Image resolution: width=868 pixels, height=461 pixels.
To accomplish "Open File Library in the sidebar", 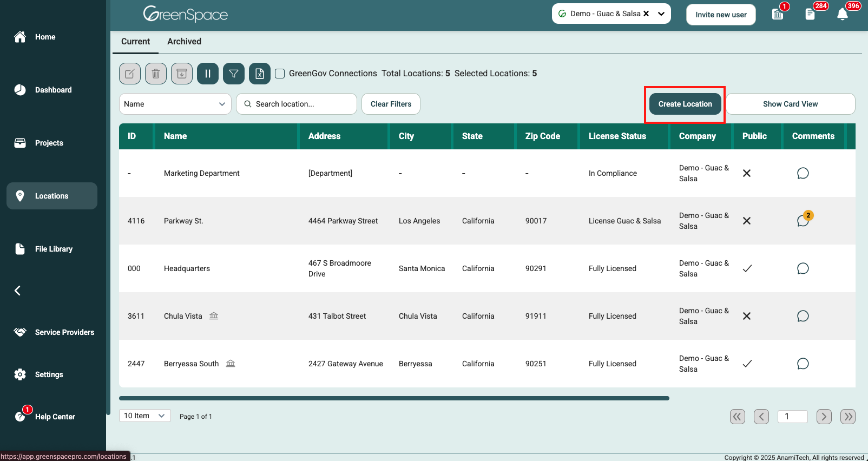I will tap(52, 249).
